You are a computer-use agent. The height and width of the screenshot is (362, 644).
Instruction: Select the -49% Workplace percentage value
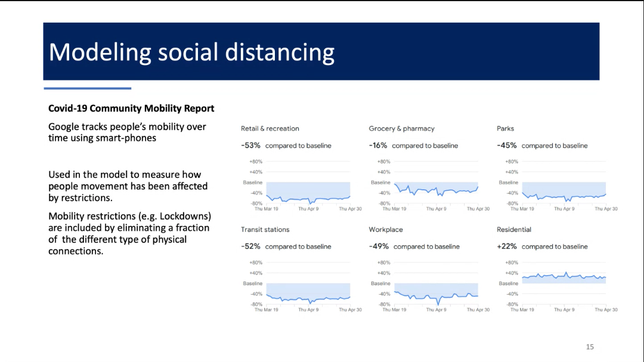coord(379,246)
